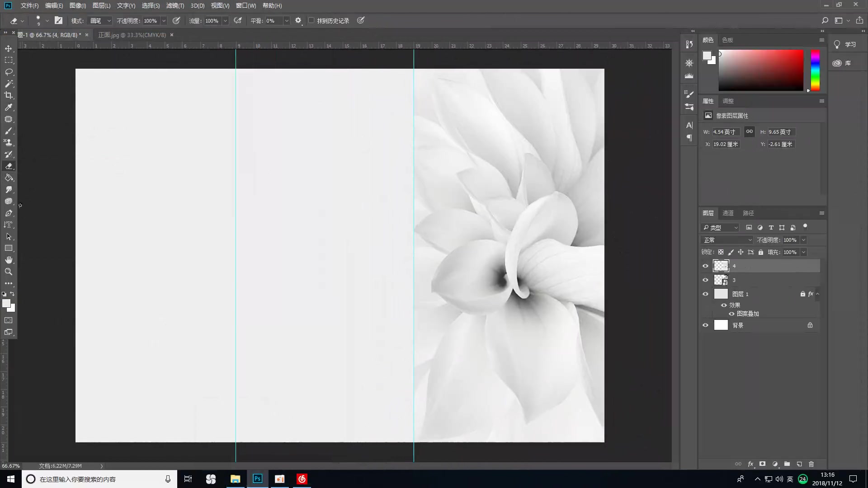Viewport: 868px width, 488px height.
Task: Switch to the 正面.jpg document tab
Action: point(132,35)
